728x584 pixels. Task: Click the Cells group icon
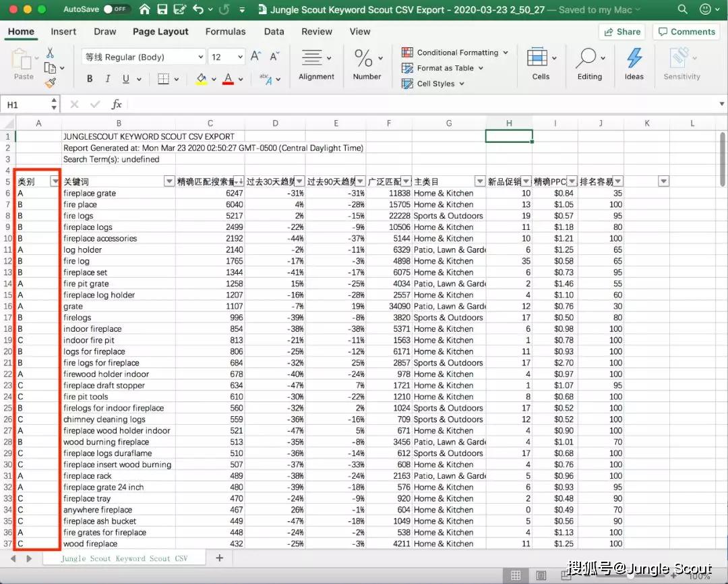(x=537, y=57)
